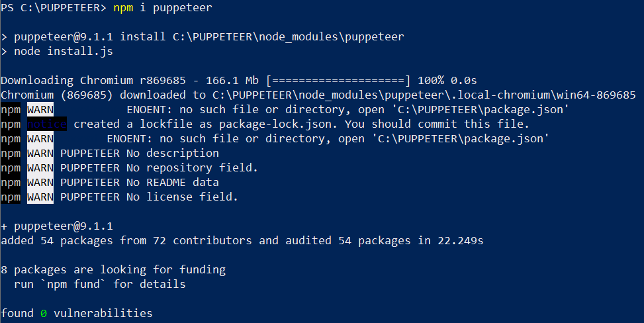Click the `npm fund` command text

(73, 285)
